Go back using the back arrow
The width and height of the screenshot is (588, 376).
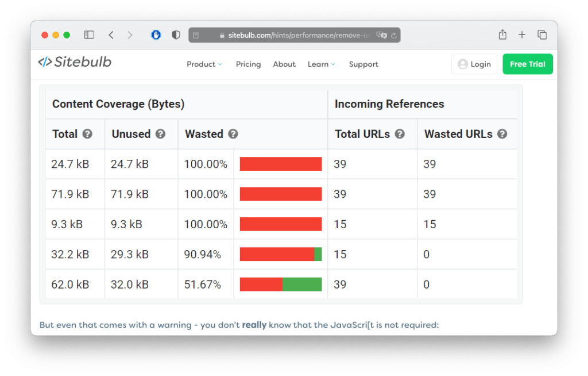coord(111,34)
